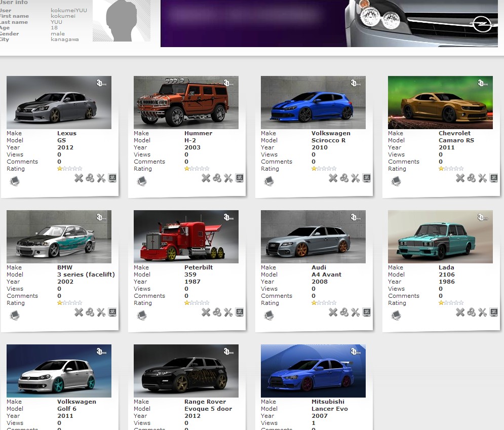Click the Opel car banner image

pos(329,23)
